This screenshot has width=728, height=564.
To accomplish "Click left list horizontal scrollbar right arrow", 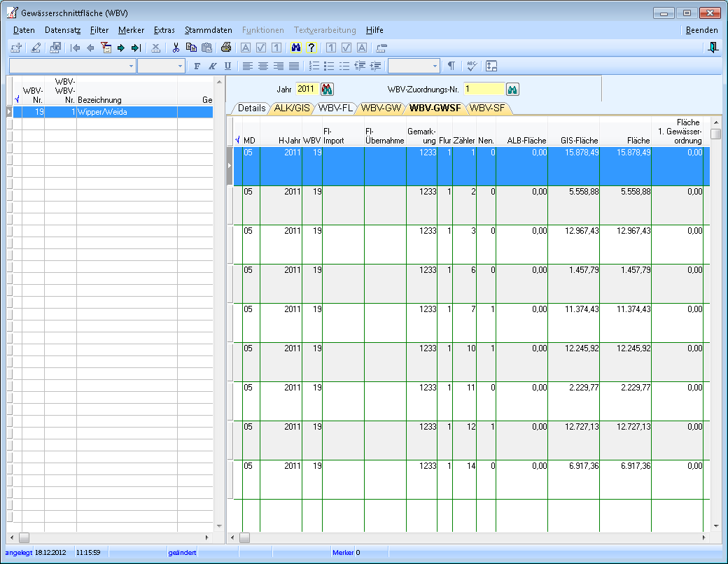I will tap(207, 537).
